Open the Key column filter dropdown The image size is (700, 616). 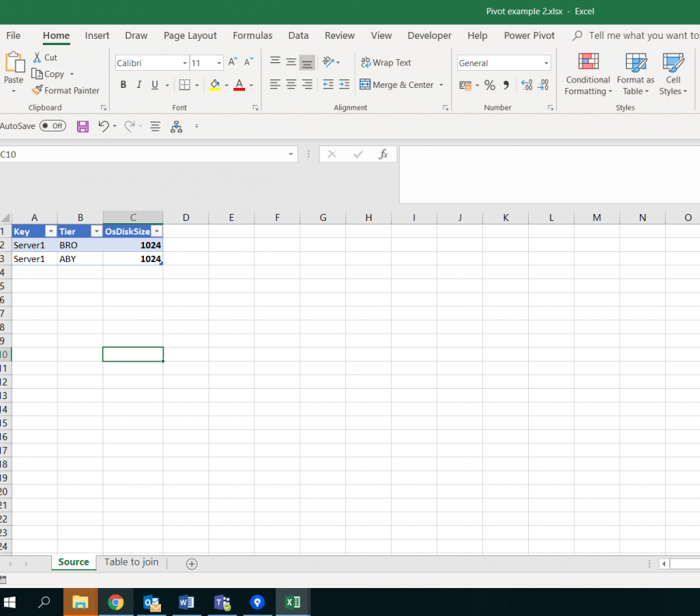(51, 231)
